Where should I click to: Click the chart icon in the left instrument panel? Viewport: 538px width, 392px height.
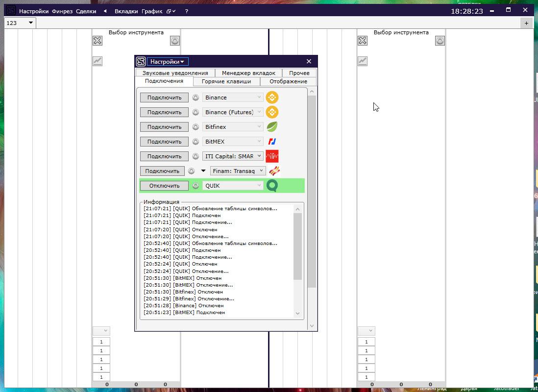(x=98, y=61)
